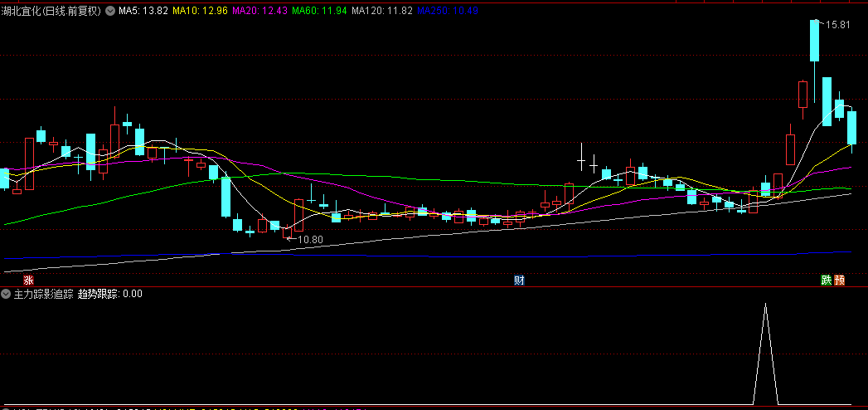Click the yellow MA10: 12.96 label
This screenshot has width=868, height=410.
[200, 11]
